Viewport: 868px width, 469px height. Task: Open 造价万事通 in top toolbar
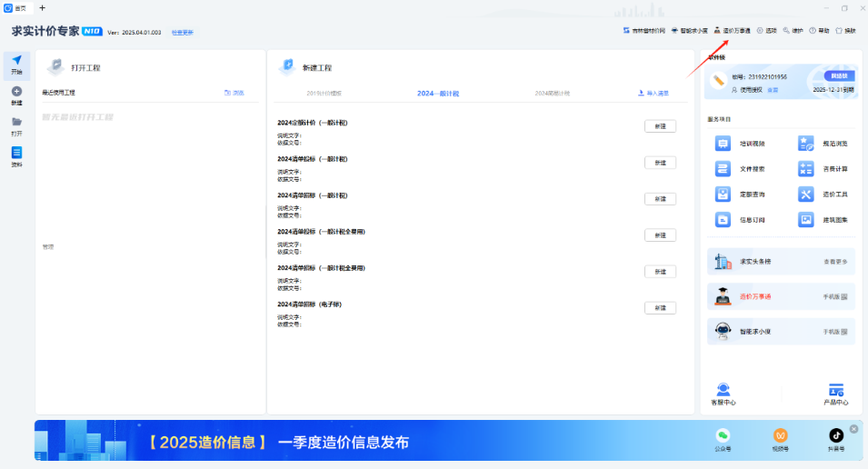(733, 31)
